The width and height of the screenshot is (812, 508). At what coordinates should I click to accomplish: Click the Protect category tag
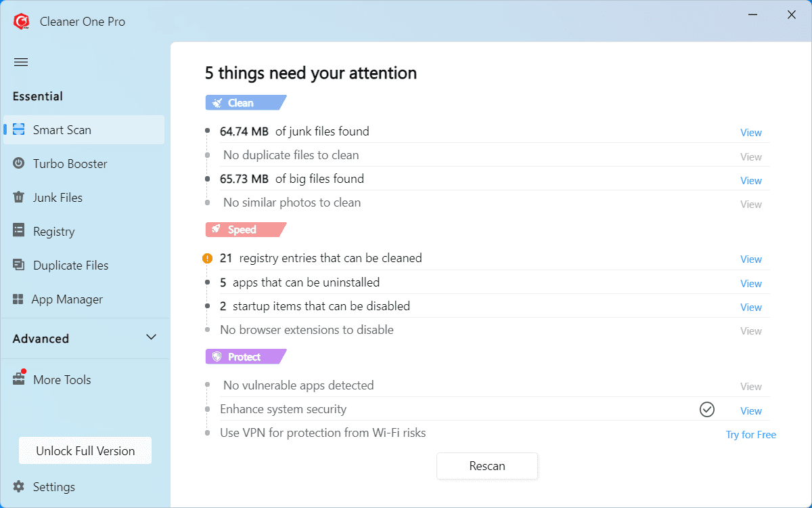coord(245,357)
